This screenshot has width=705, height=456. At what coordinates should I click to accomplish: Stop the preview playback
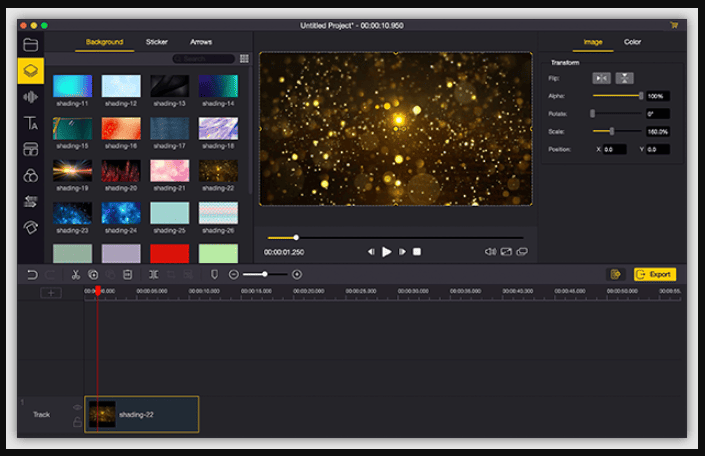click(x=417, y=252)
